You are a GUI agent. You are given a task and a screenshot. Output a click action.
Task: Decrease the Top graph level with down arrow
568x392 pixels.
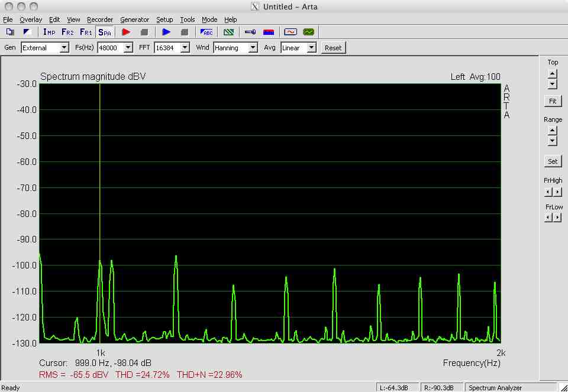[553, 84]
